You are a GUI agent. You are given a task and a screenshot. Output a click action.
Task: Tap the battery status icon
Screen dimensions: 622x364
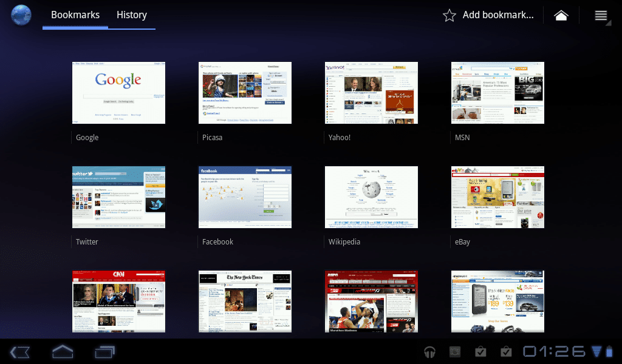(x=609, y=352)
